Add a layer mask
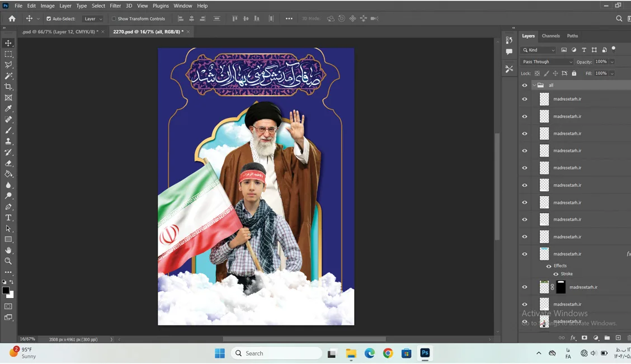This screenshot has width=631, height=364. click(585, 338)
